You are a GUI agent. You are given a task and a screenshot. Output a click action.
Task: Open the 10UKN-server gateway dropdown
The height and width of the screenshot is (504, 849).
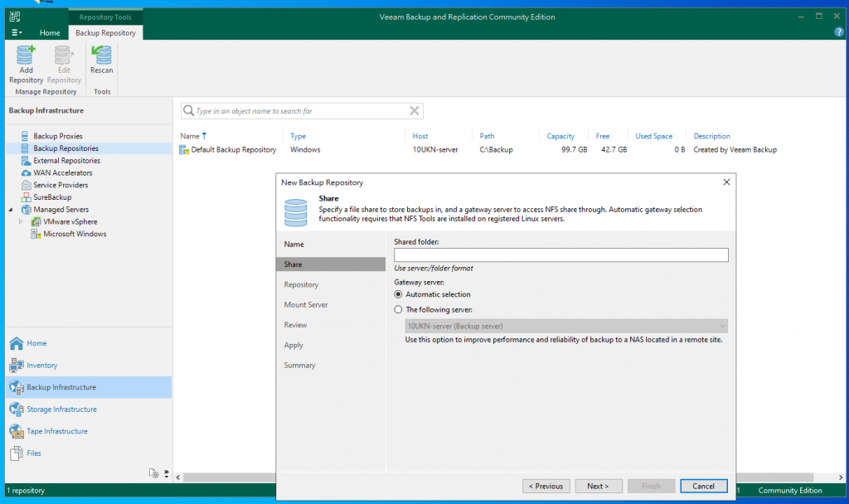pyautogui.click(x=566, y=326)
